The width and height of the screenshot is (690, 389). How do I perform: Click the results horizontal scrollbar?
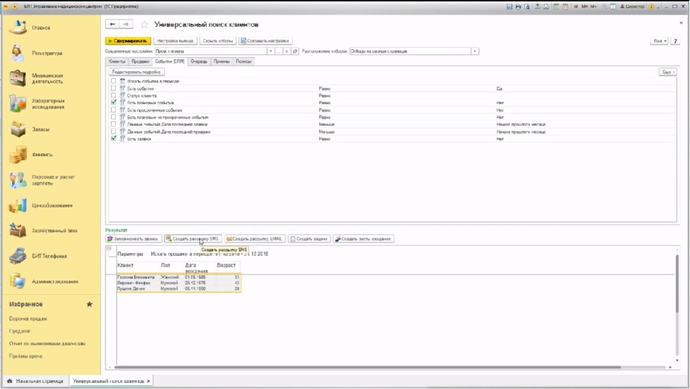(x=367, y=367)
